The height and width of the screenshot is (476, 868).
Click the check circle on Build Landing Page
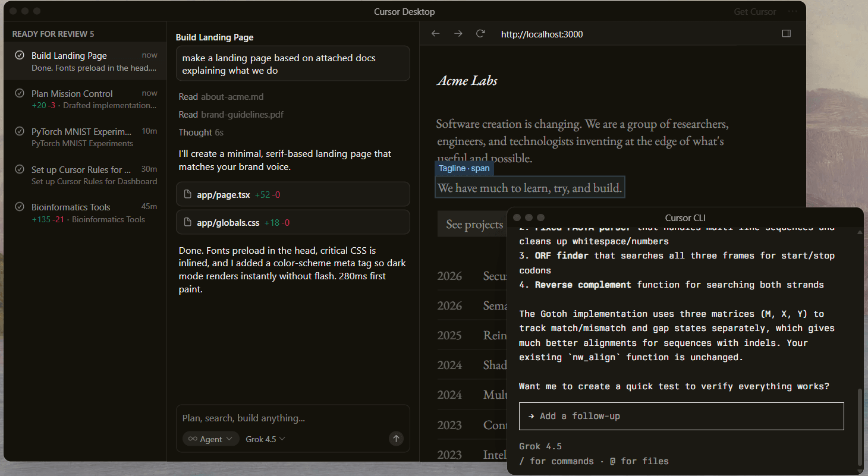[x=20, y=55]
